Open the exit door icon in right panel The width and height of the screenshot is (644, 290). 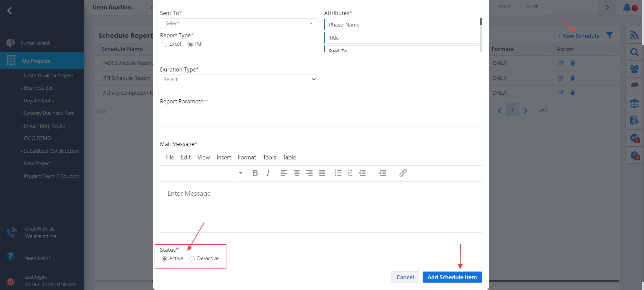point(634,120)
